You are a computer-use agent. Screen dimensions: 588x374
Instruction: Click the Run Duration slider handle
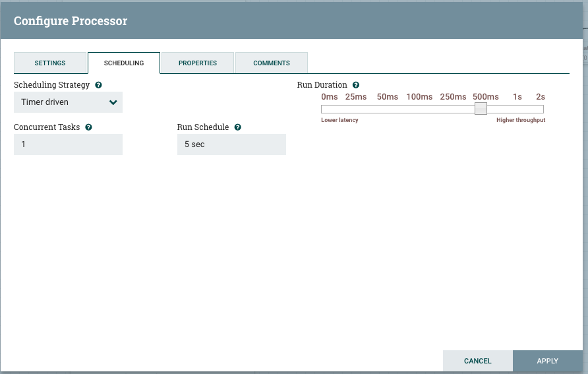[481, 109]
